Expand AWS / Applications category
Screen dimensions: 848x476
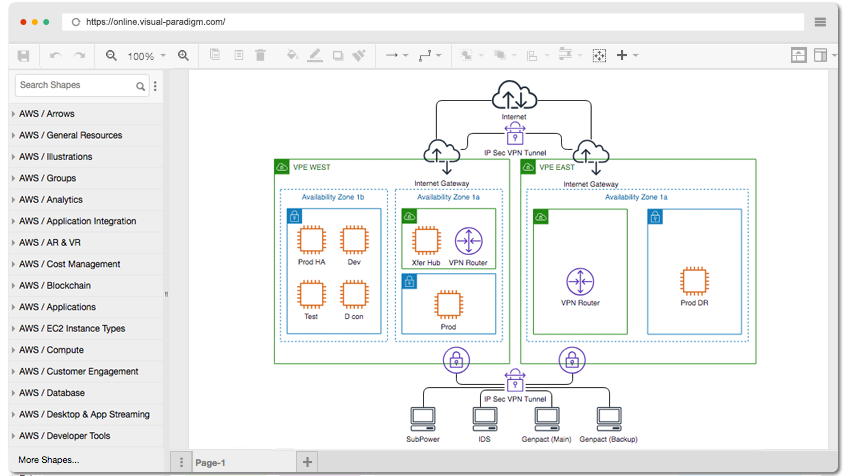tap(86, 307)
